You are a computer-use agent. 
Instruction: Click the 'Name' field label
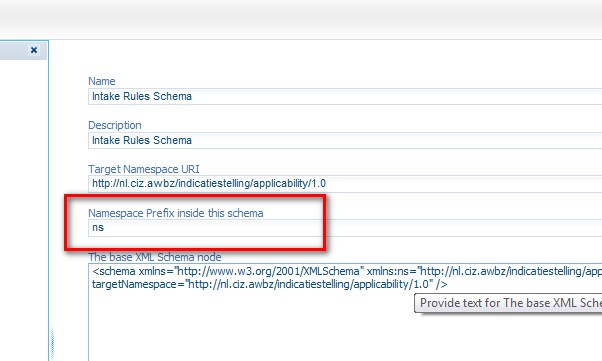coord(102,81)
